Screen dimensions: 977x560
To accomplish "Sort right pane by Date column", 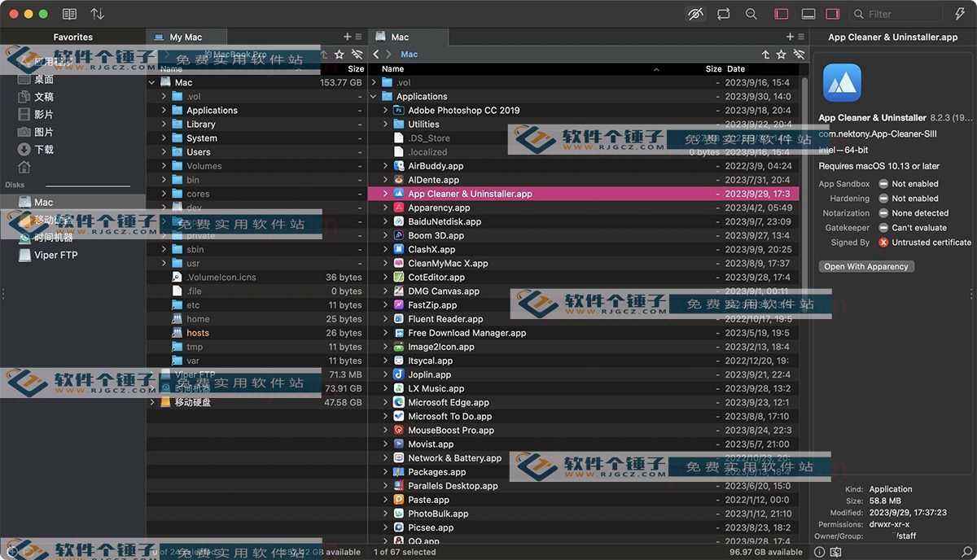I will click(736, 69).
